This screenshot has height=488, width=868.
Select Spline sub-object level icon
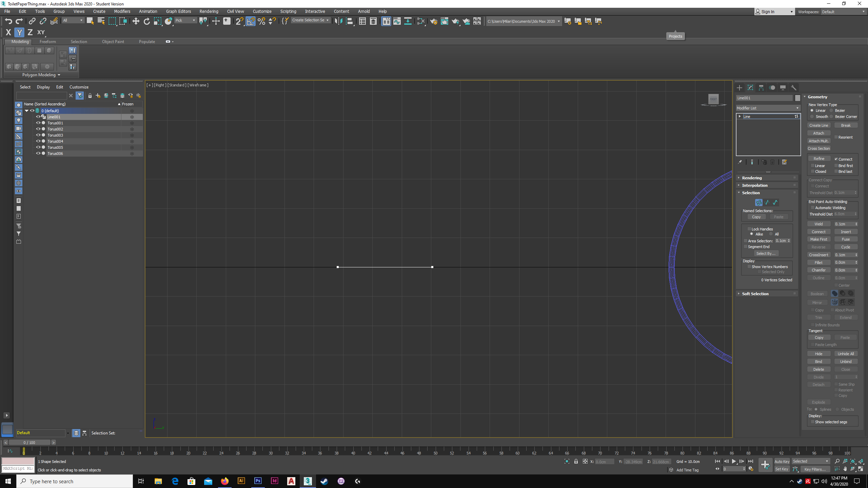click(x=775, y=202)
